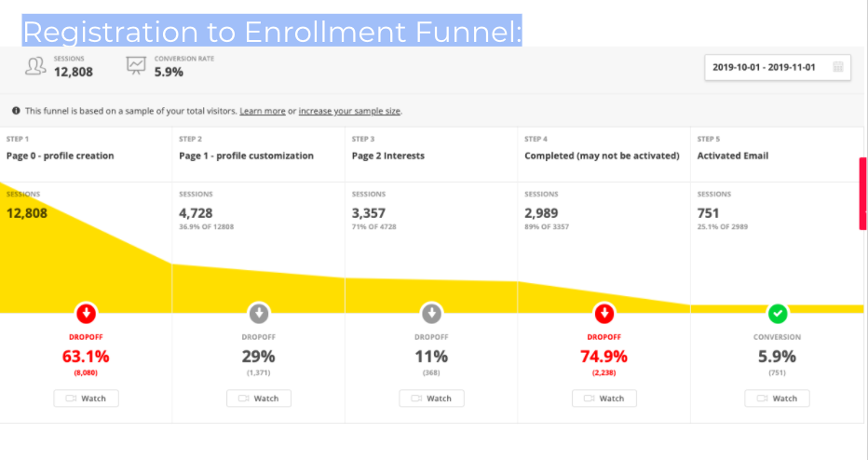This screenshot has height=460, width=868.
Task: Click the gray dropoff arrow under Step 2
Action: point(259,313)
